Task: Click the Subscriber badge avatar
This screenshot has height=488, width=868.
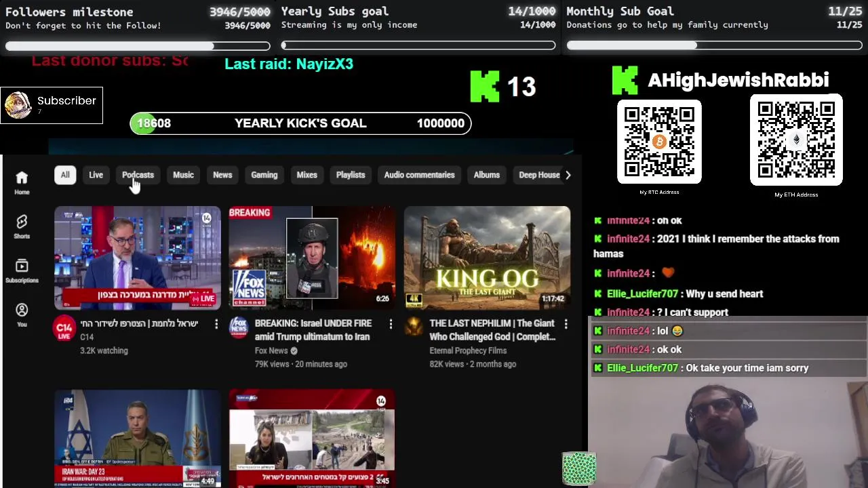Action: pos(18,105)
